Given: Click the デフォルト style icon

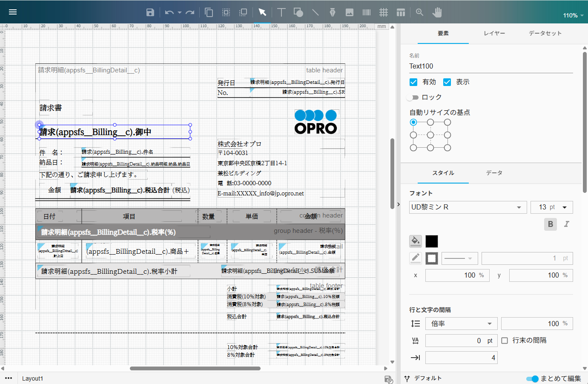Looking at the screenshot, I should (407, 378).
